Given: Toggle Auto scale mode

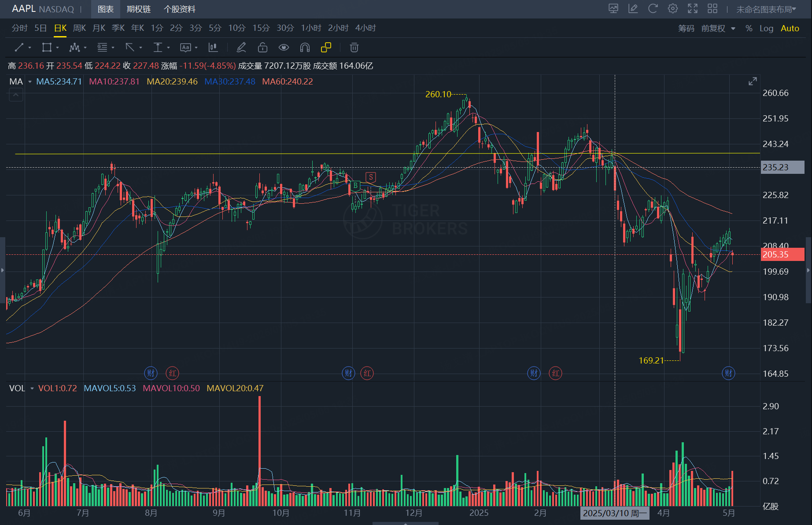Looking at the screenshot, I should point(790,28).
